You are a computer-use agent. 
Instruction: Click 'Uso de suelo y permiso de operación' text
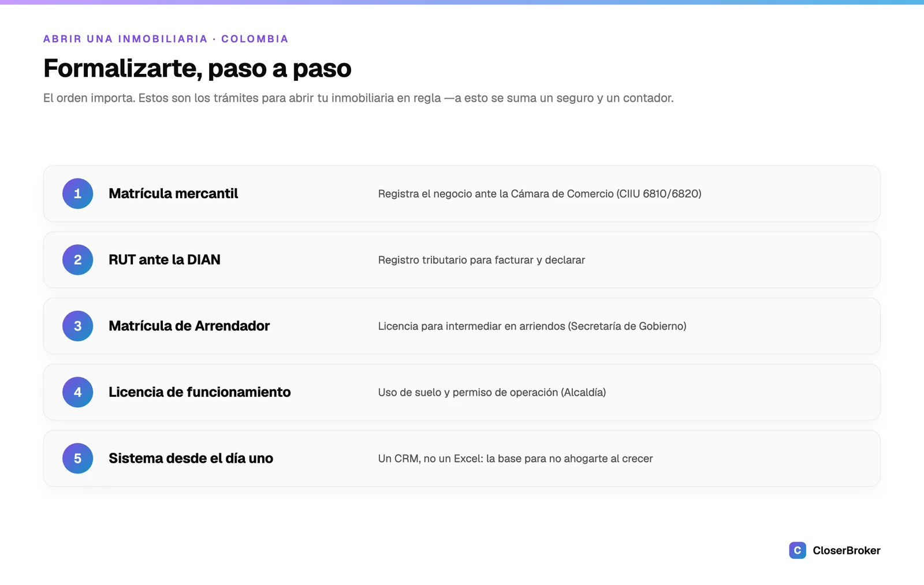tap(492, 393)
